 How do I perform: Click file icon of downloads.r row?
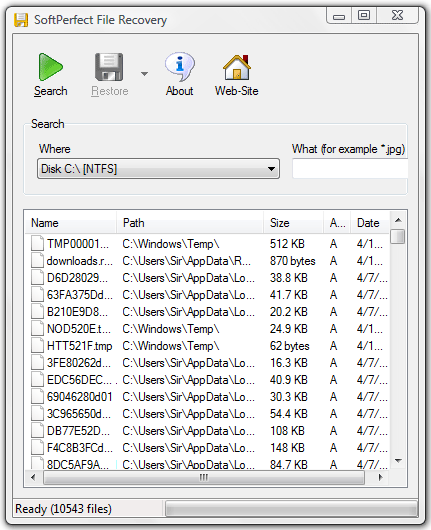[x=37, y=260]
